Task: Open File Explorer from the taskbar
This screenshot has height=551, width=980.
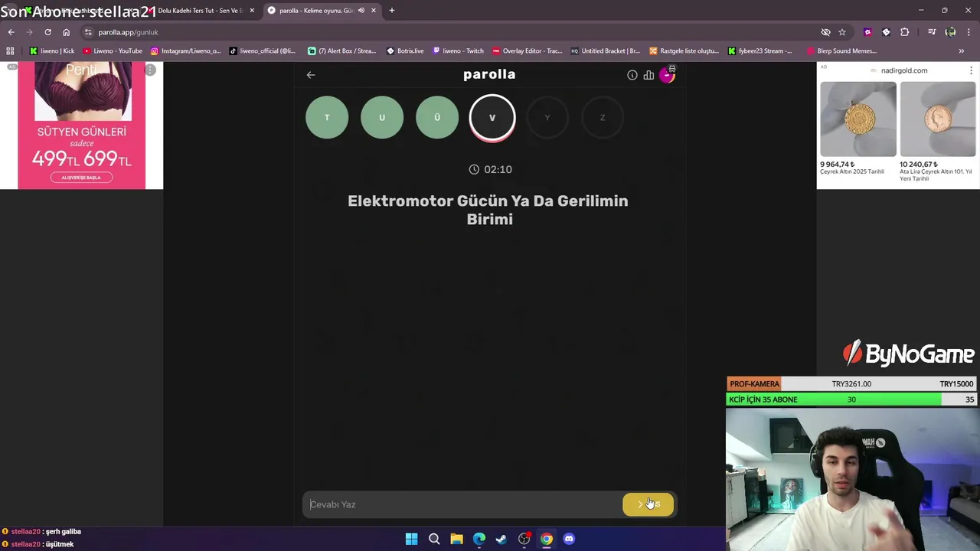Action: [456, 539]
